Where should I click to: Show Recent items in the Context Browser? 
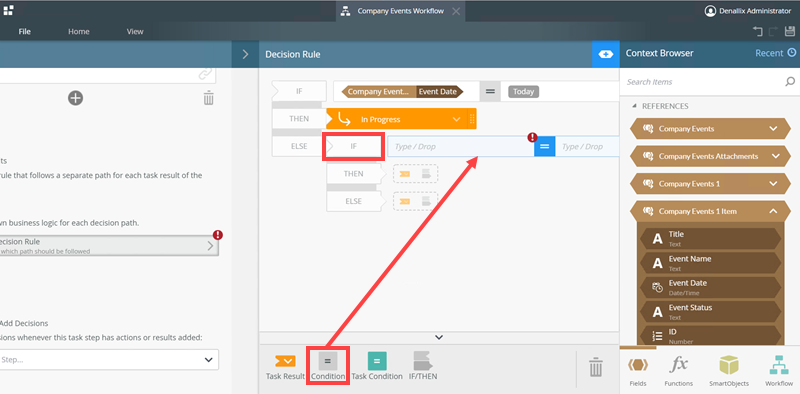coord(775,53)
